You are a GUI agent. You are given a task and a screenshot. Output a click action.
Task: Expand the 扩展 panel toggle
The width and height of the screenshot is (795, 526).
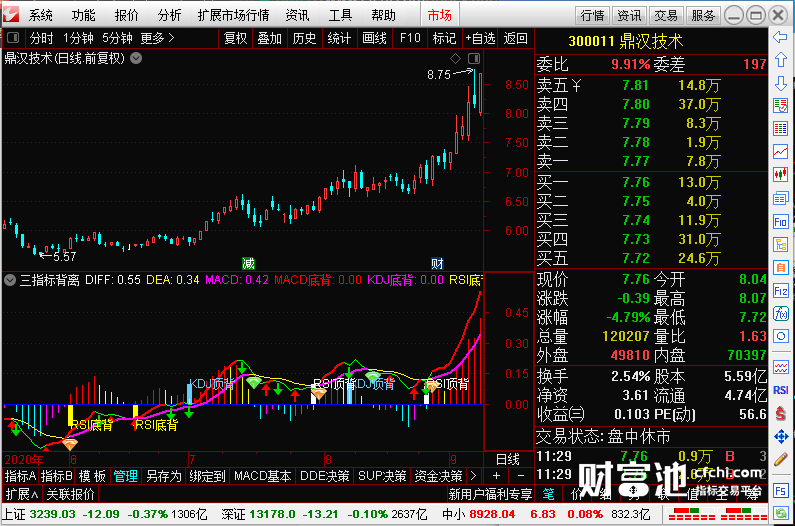coord(22,494)
